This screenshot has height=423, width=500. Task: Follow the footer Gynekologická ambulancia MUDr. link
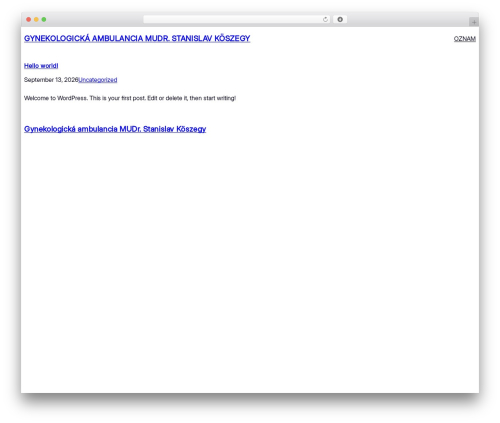coord(115,129)
